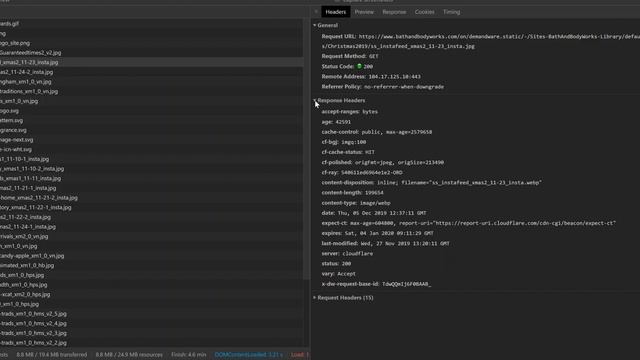Click the content-length header row

coord(352,193)
